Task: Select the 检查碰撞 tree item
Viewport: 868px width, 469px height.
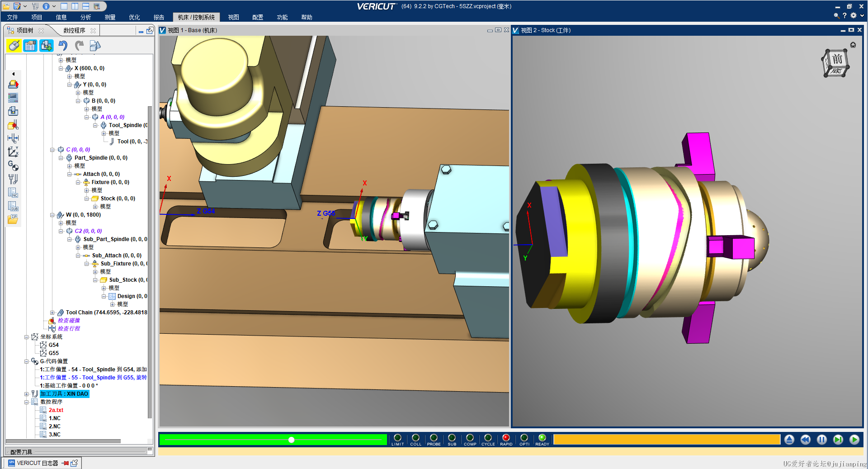Action: point(69,321)
